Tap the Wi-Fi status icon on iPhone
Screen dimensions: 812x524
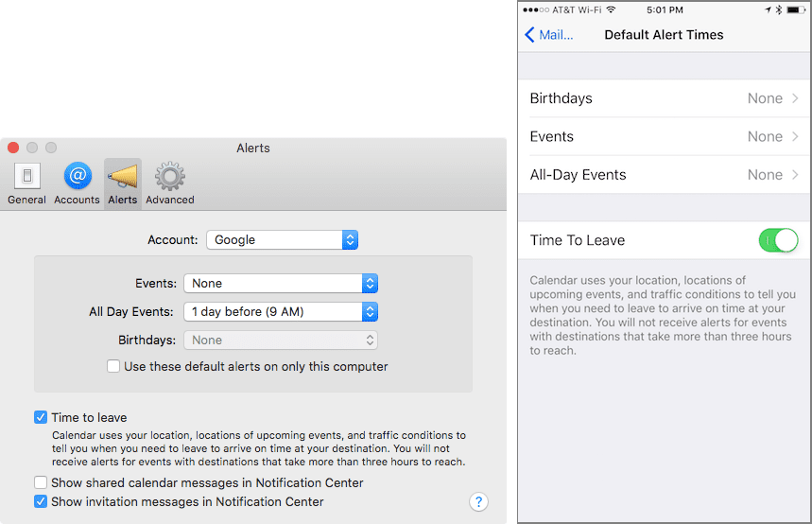611,9
